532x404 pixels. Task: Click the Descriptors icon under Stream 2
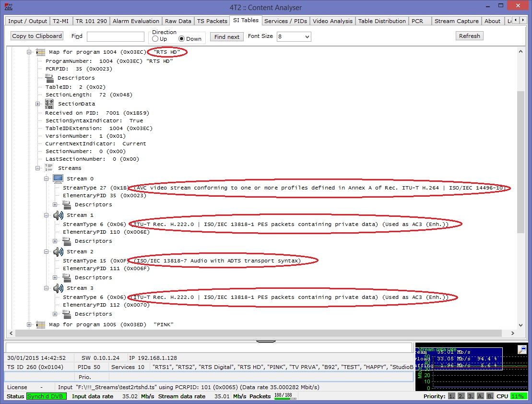[67, 277]
